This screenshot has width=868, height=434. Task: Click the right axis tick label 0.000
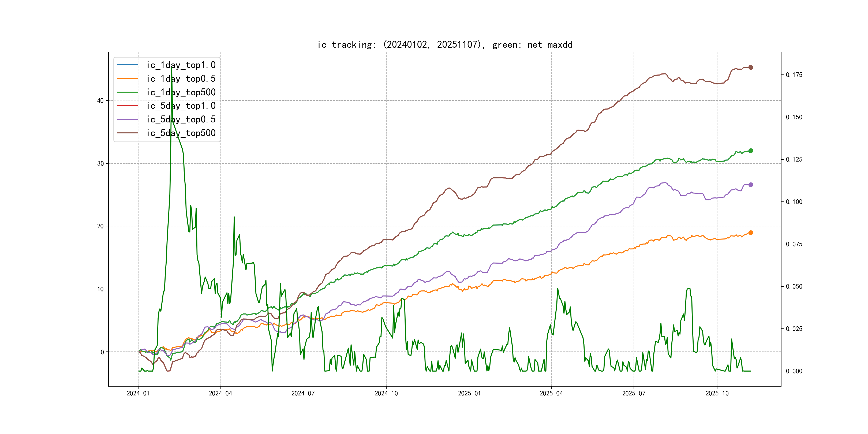click(794, 371)
